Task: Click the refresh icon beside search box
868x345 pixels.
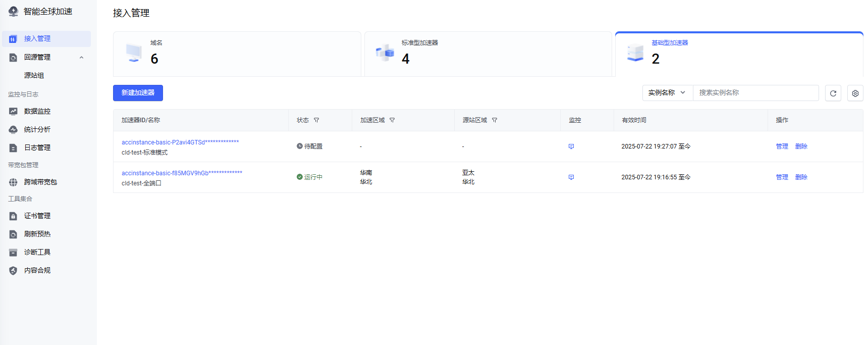Action: 833,93
